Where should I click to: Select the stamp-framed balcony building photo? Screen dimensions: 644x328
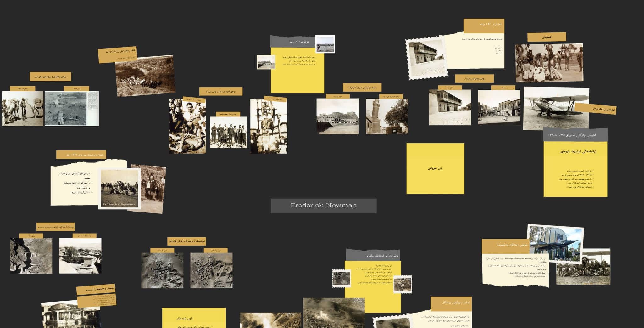pos(425,58)
